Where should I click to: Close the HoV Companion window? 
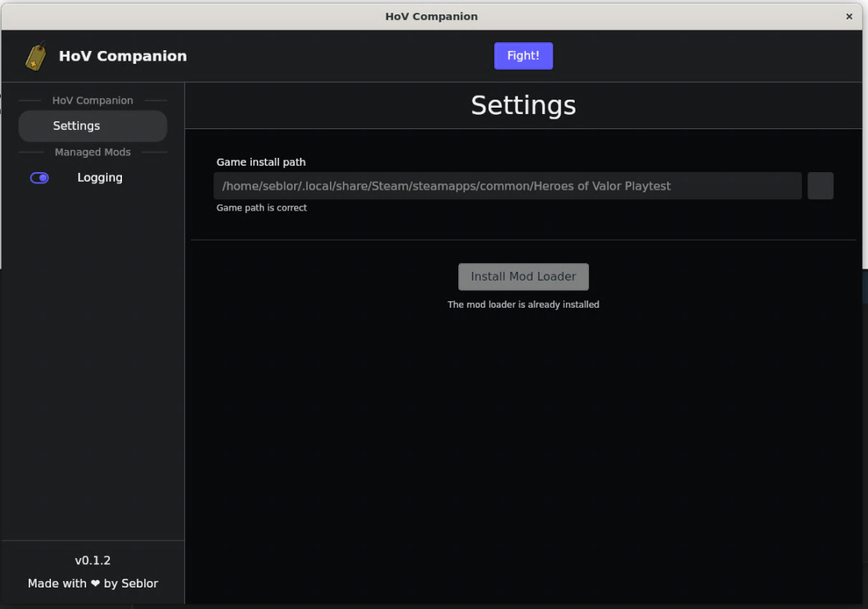point(849,17)
